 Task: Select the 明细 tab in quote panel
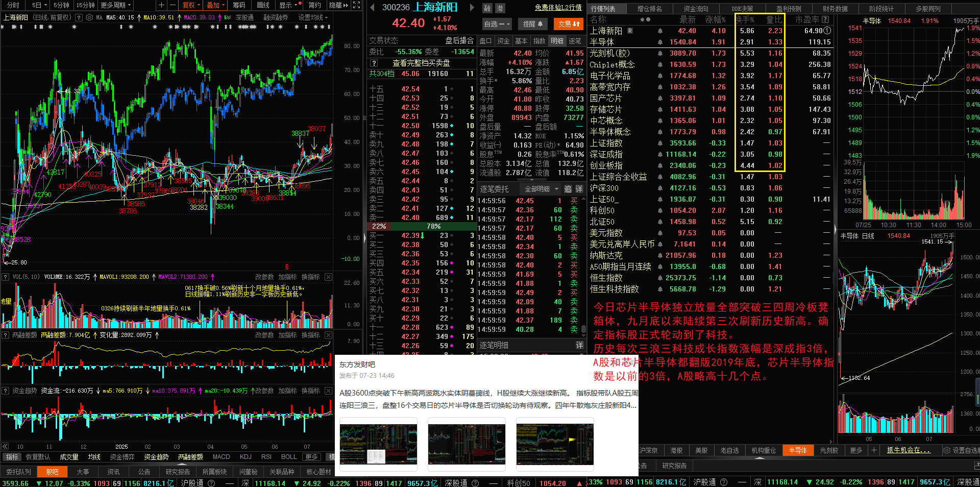pyautogui.click(x=557, y=41)
